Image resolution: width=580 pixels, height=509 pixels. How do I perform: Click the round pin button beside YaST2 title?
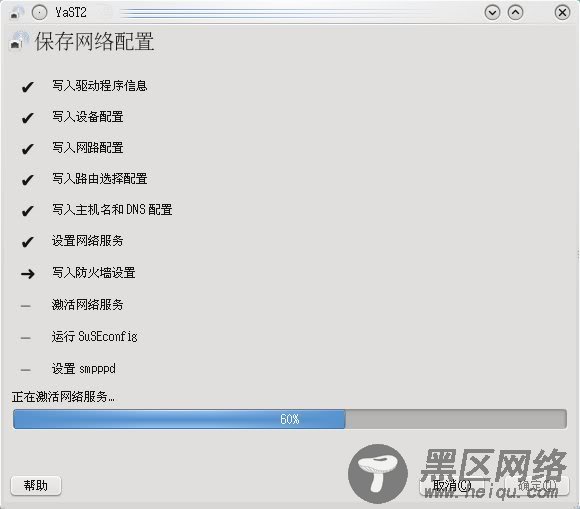pyautogui.click(x=39, y=13)
